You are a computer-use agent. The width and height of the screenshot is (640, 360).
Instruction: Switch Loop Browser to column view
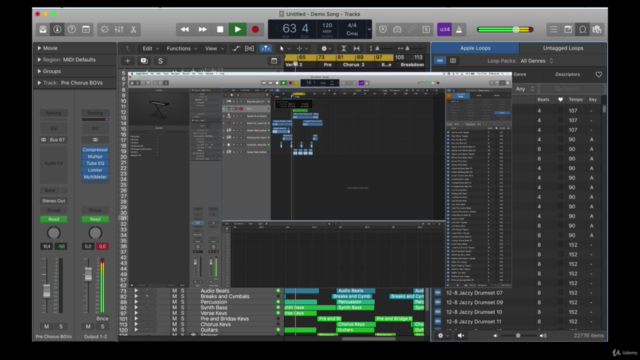click(x=453, y=61)
